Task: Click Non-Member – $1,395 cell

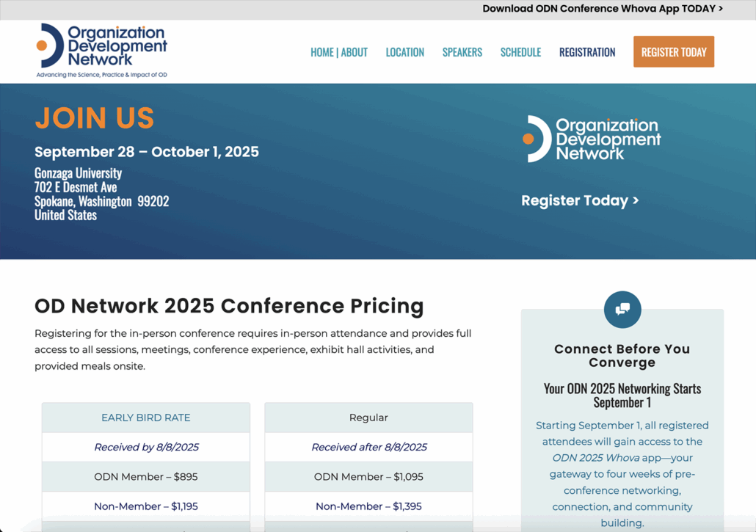Action: [369, 506]
